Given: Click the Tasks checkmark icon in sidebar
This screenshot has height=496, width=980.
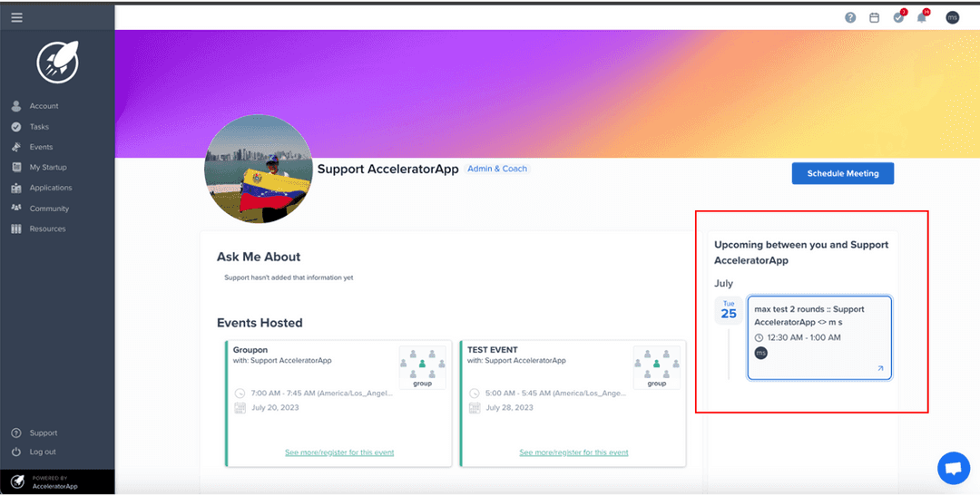Looking at the screenshot, I should click(16, 127).
